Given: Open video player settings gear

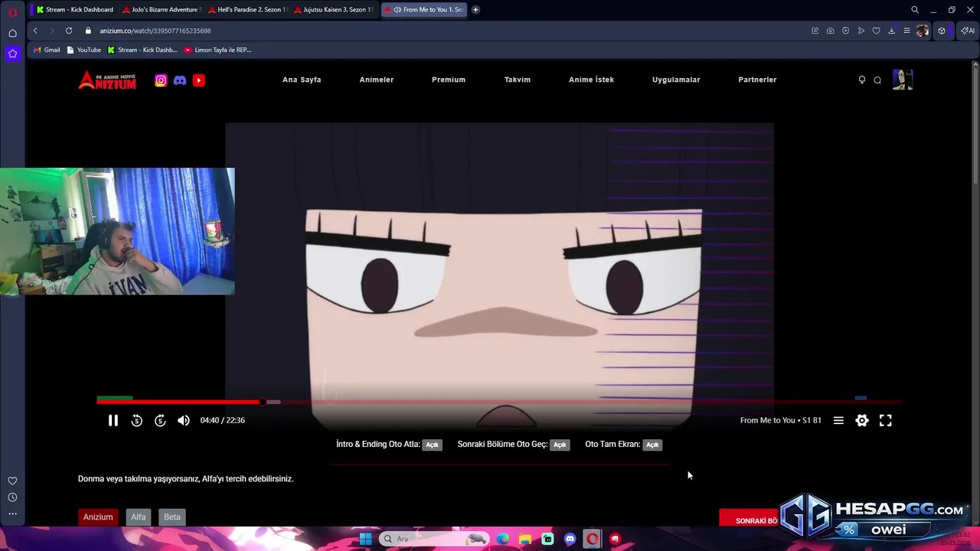Looking at the screenshot, I should 862,420.
